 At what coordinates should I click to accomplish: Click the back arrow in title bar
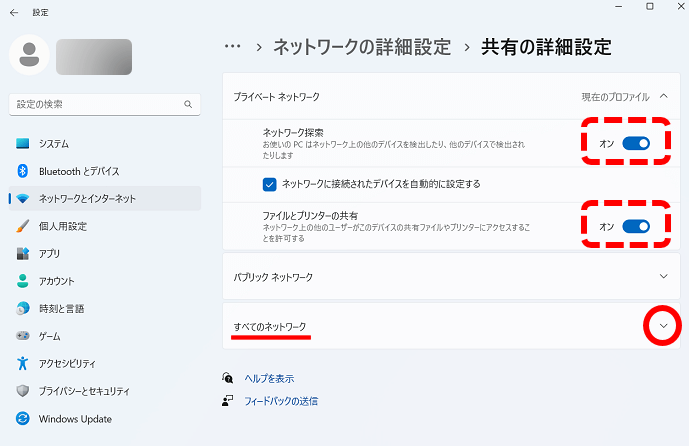pyautogui.click(x=13, y=12)
